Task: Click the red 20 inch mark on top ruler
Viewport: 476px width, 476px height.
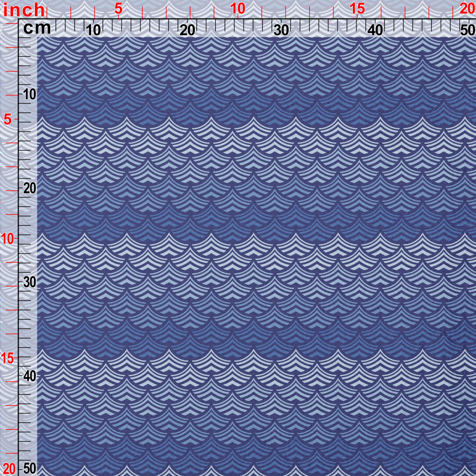Action: (x=467, y=8)
